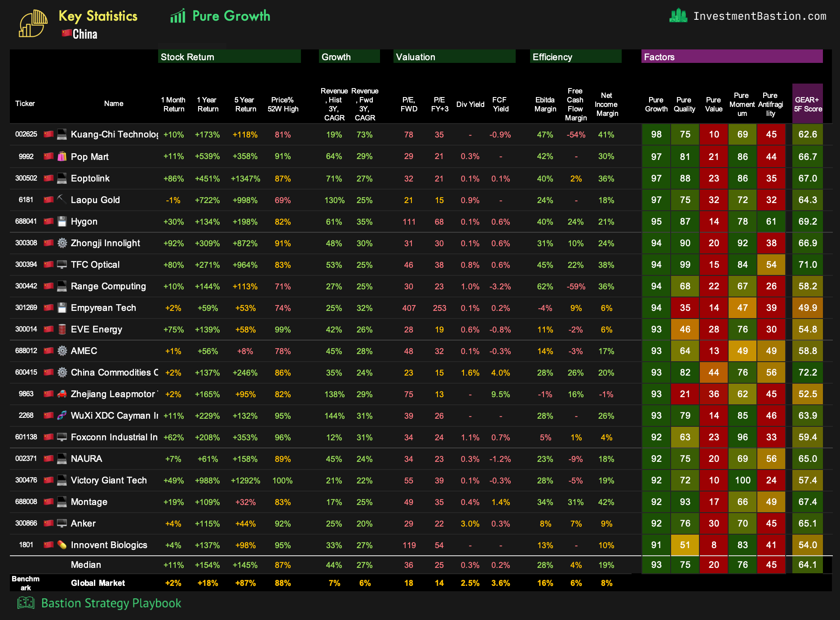
Task: Click the monitor icon beside TFC Optical
Action: [x=62, y=264]
